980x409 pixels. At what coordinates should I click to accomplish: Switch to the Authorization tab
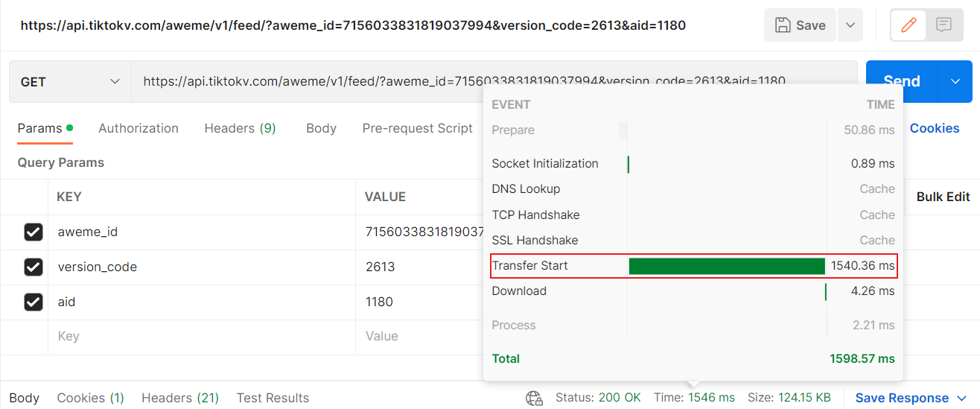click(x=139, y=128)
